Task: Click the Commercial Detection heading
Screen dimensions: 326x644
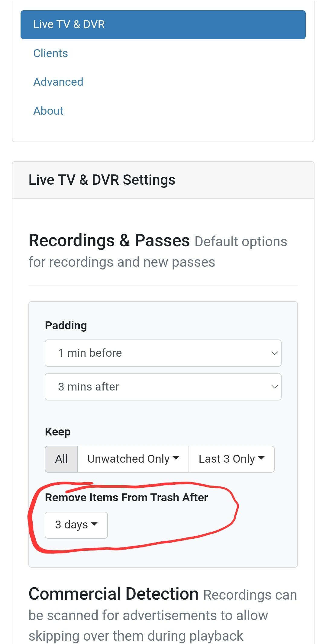Action: (x=113, y=594)
